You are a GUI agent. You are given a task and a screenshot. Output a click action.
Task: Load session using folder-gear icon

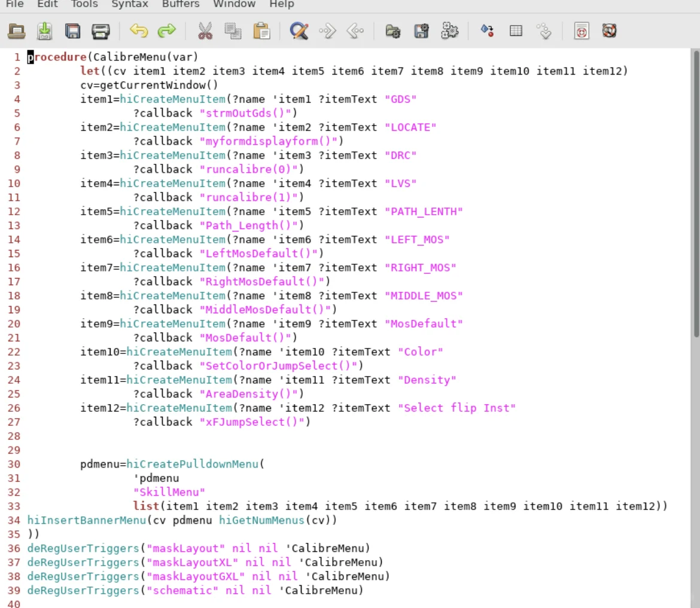(393, 31)
